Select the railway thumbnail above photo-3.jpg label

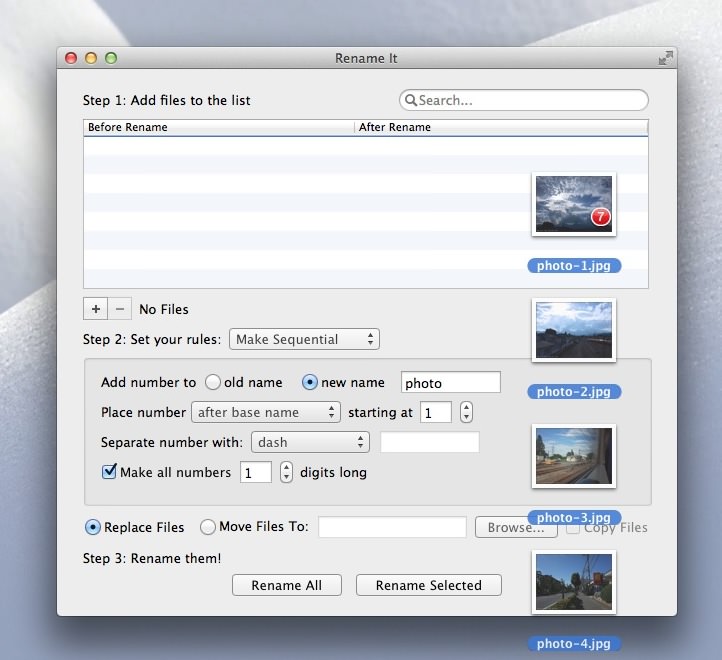[574, 456]
